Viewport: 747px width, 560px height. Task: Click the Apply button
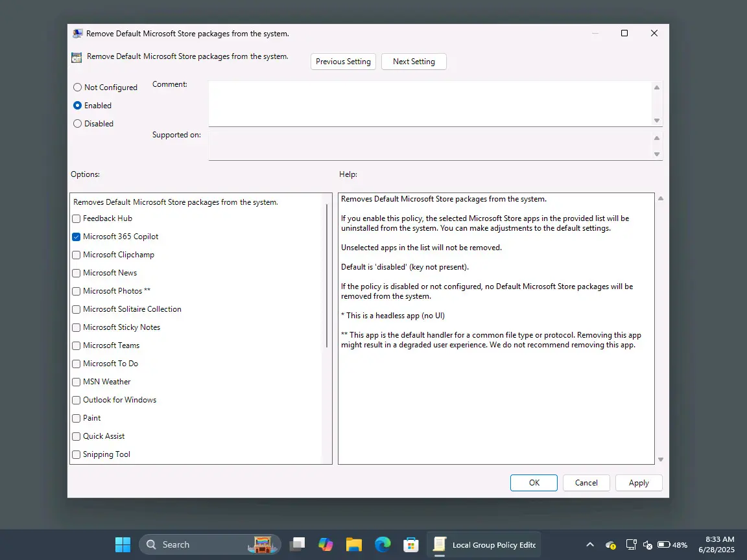pyautogui.click(x=639, y=483)
